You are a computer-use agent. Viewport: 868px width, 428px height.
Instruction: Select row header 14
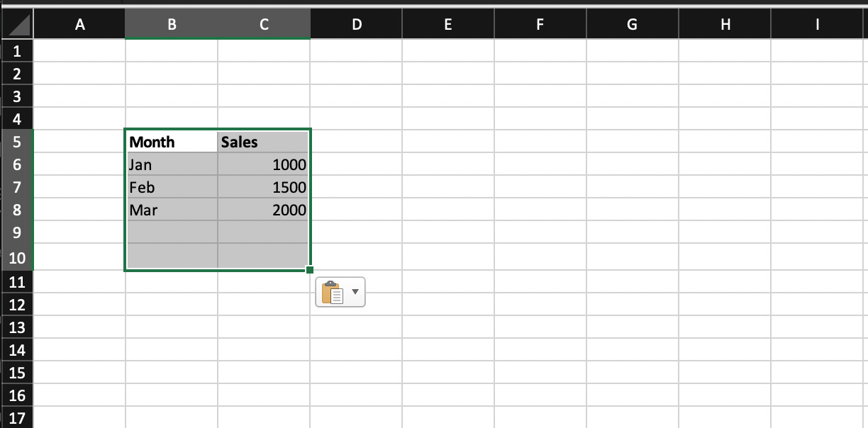coord(17,349)
